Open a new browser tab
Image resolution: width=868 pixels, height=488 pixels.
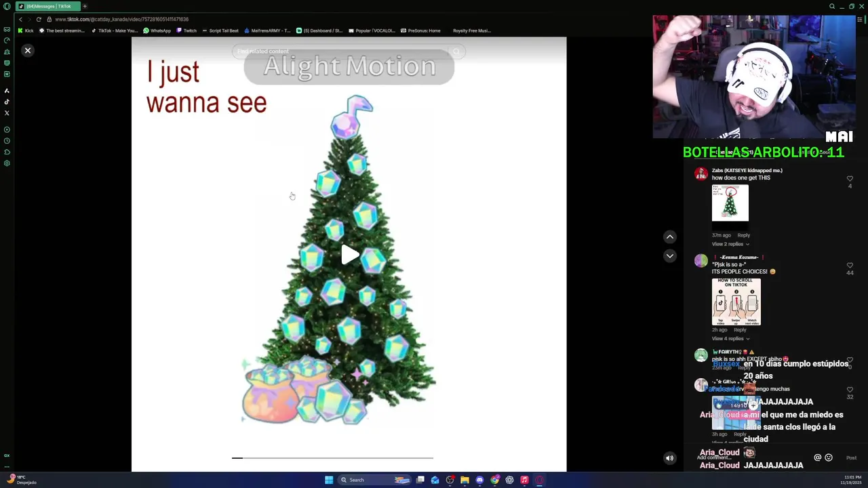click(85, 6)
